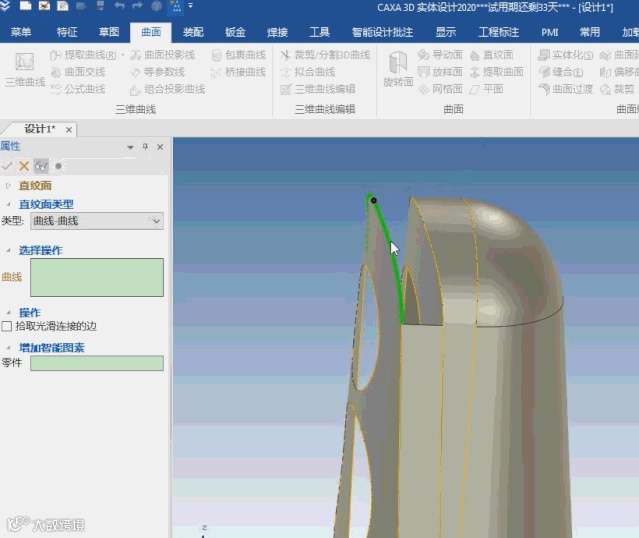Screen dimensions: 639x538
Task: Select 曲面交线 surface intersection tool
Action: 78,72
